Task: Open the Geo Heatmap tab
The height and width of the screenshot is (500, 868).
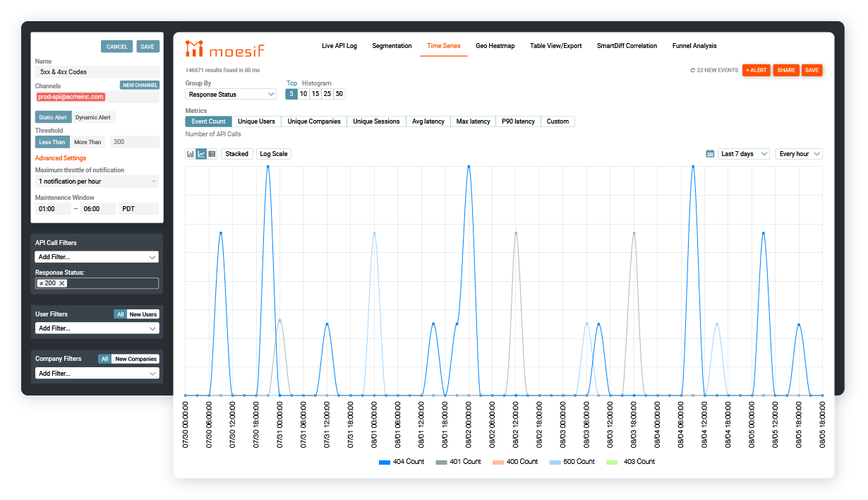Action: pos(495,46)
